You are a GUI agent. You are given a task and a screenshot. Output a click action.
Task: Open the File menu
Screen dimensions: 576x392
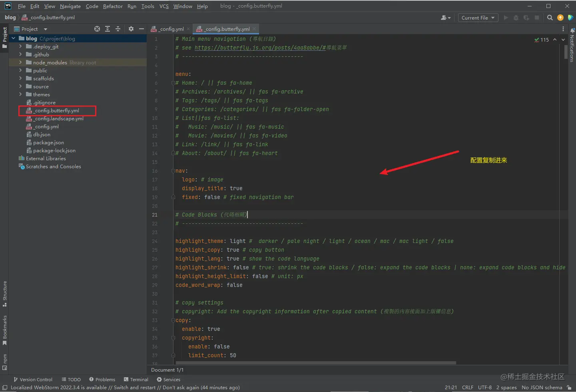(22, 6)
